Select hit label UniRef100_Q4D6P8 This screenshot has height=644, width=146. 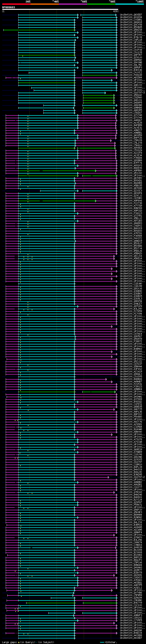point(131,103)
